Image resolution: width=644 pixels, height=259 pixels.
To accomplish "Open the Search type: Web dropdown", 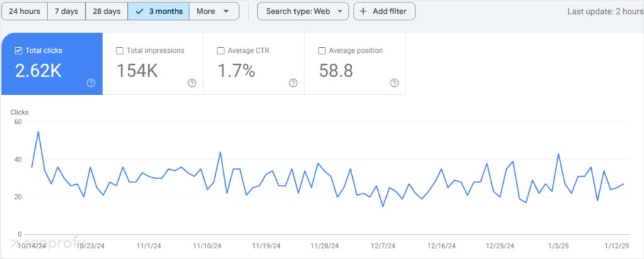I will (x=303, y=11).
